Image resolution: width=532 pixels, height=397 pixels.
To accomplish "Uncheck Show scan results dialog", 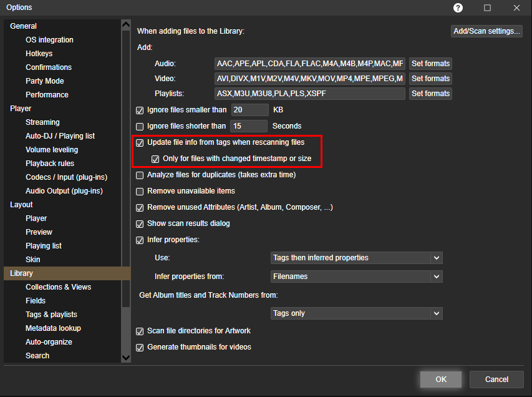I will coord(140,223).
